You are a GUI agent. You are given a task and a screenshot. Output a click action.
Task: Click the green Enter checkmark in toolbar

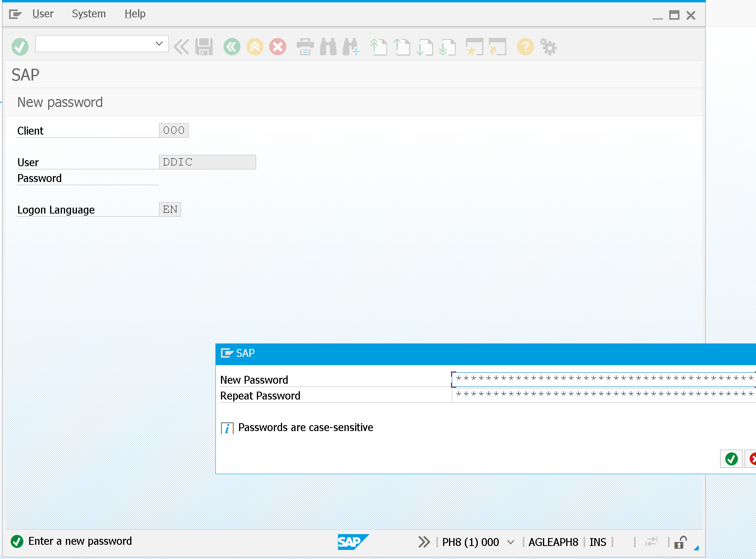coord(20,47)
